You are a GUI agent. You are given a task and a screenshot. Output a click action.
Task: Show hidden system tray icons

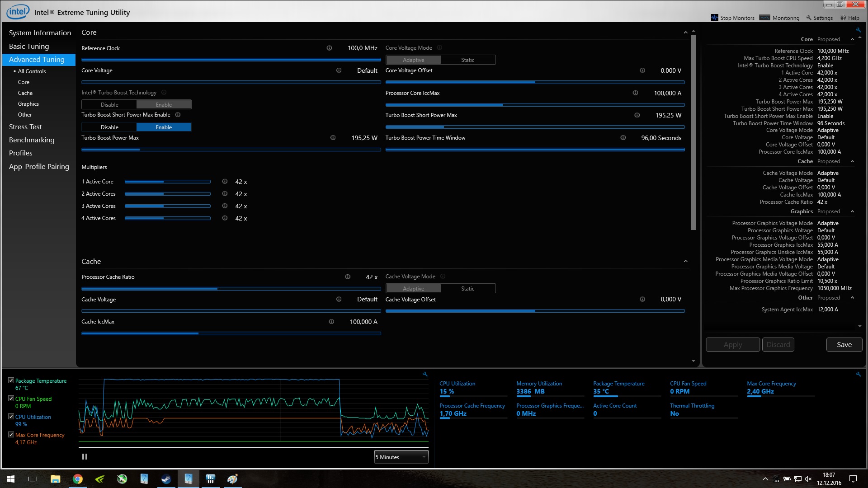click(x=765, y=479)
